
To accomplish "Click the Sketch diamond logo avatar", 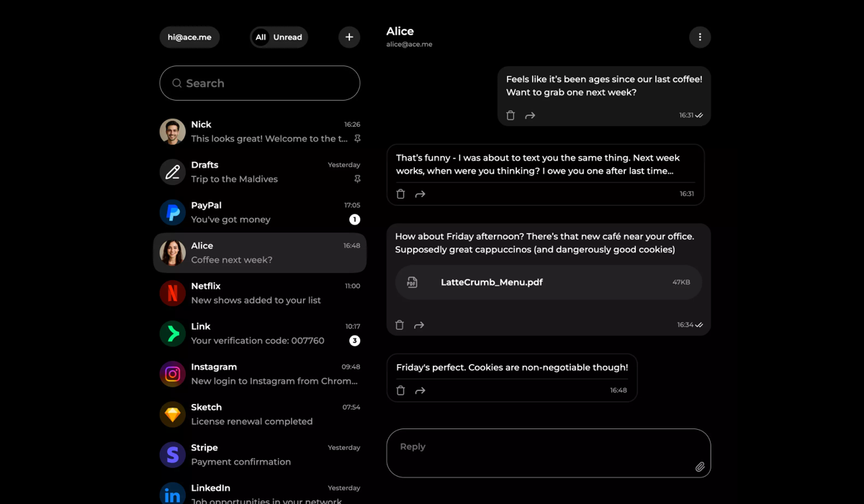I will pyautogui.click(x=173, y=414).
